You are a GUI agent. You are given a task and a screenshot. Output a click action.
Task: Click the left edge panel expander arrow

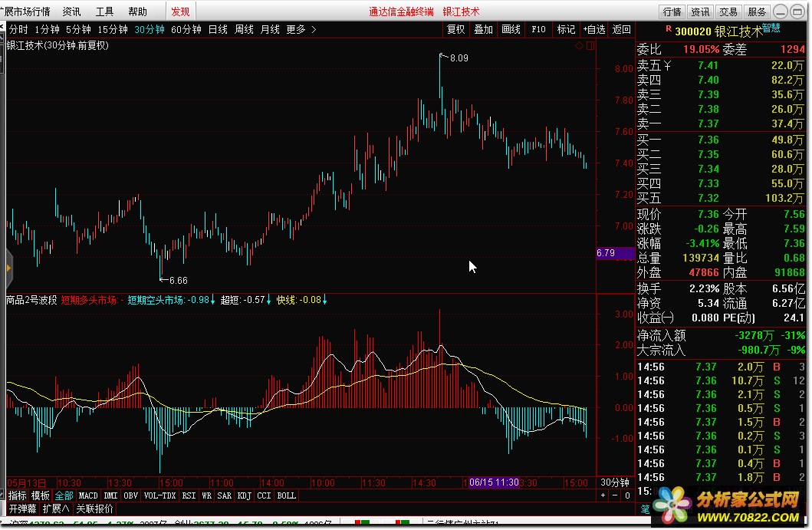click(8, 268)
